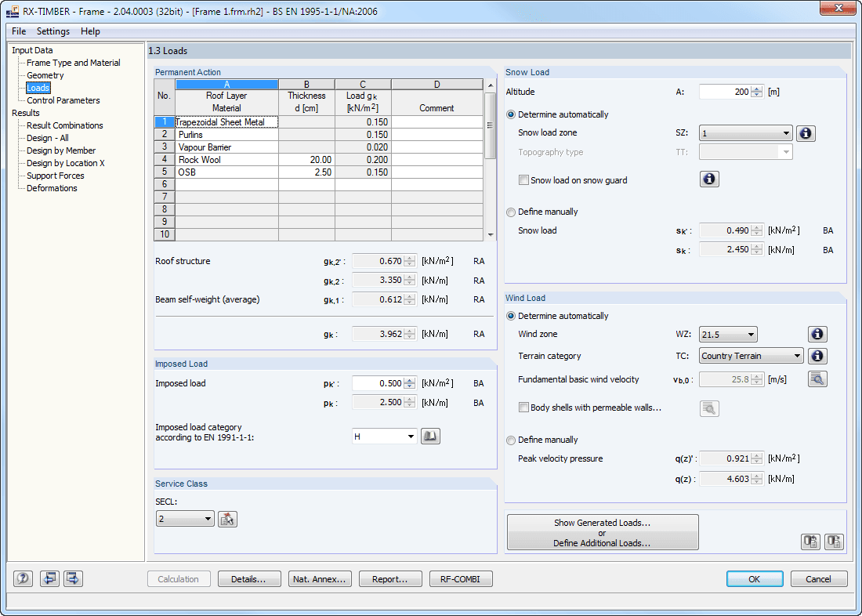Click column header A in the table
This screenshot has height=616, width=862.
[226, 85]
